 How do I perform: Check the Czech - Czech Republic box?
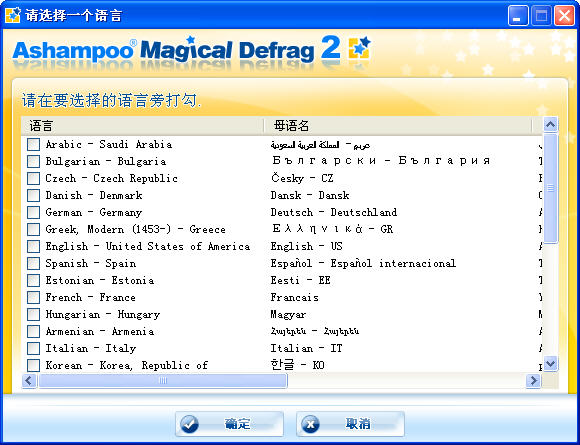click(33, 178)
